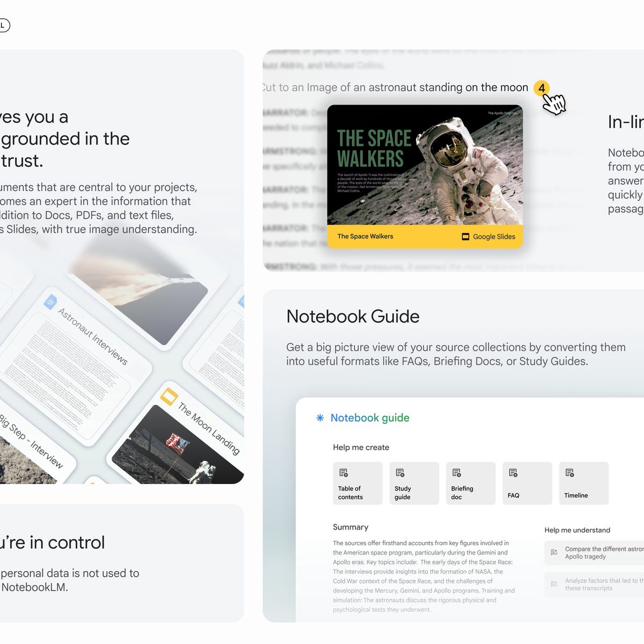
Task: Click the icon beside Analyze factors suggestion
Action: [554, 584]
